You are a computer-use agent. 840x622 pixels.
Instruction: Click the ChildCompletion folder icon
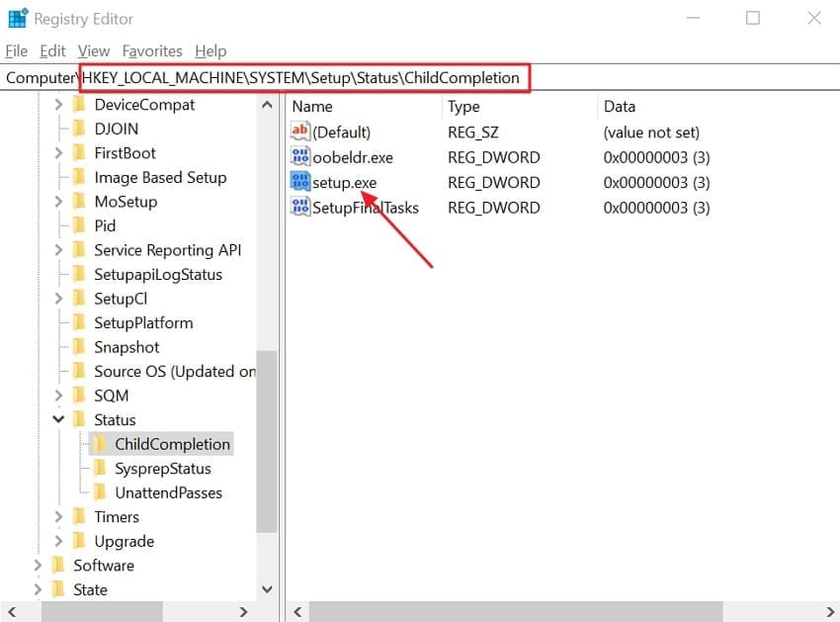pos(101,443)
